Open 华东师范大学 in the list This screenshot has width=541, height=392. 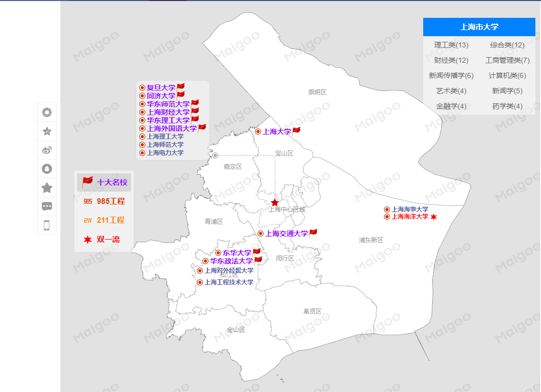[x=168, y=104]
